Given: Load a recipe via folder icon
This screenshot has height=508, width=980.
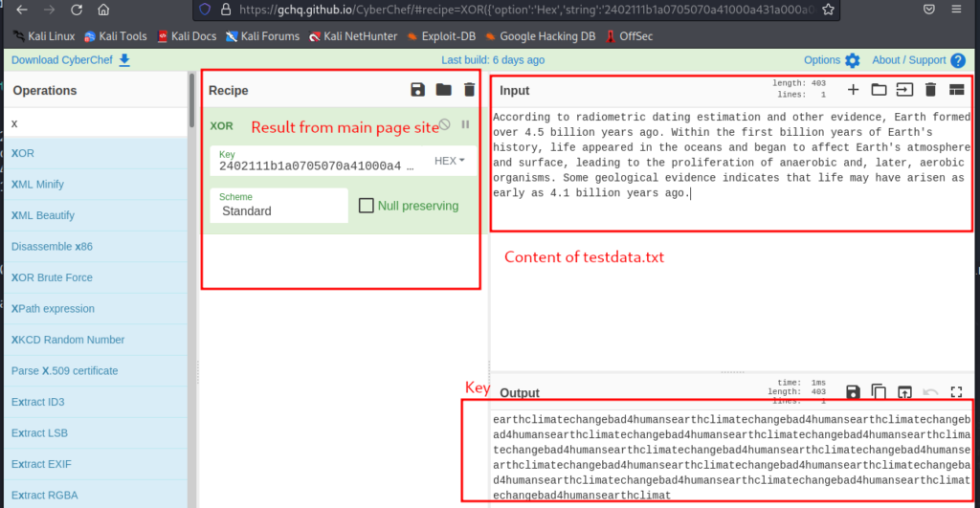Looking at the screenshot, I should [x=444, y=90].
